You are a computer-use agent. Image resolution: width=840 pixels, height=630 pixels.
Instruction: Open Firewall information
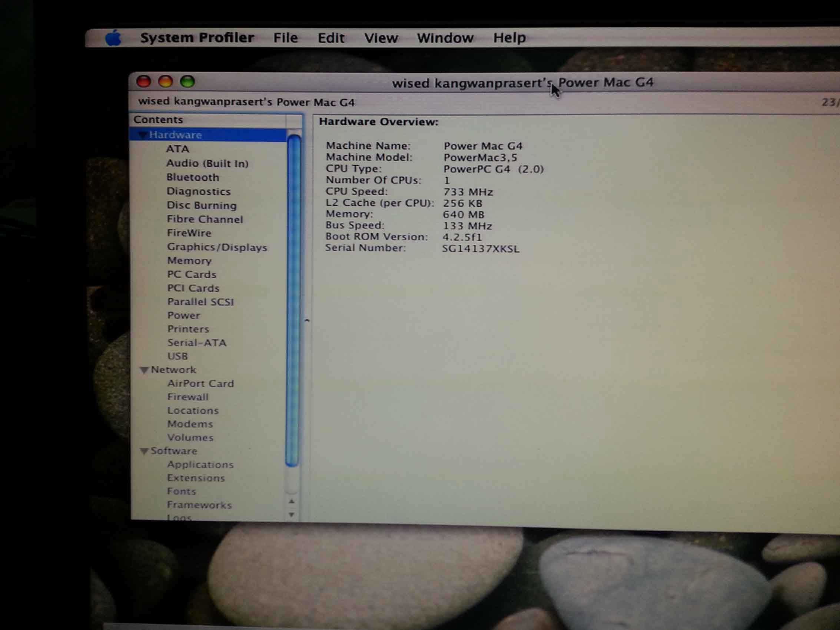[188, 397]
